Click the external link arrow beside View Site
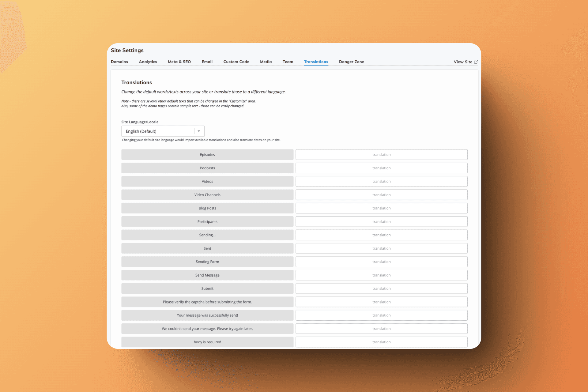This screenshot has width=588, height=392. (x=476, y=62)
